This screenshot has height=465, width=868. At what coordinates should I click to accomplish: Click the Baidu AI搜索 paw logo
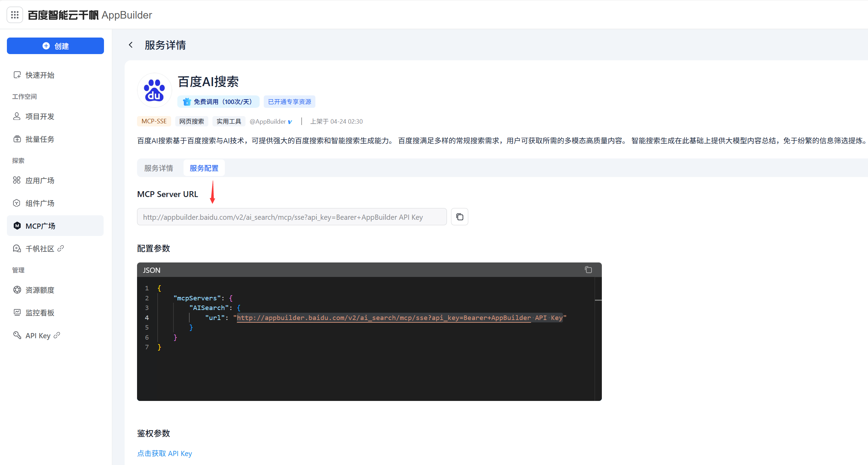coord(154,91)
